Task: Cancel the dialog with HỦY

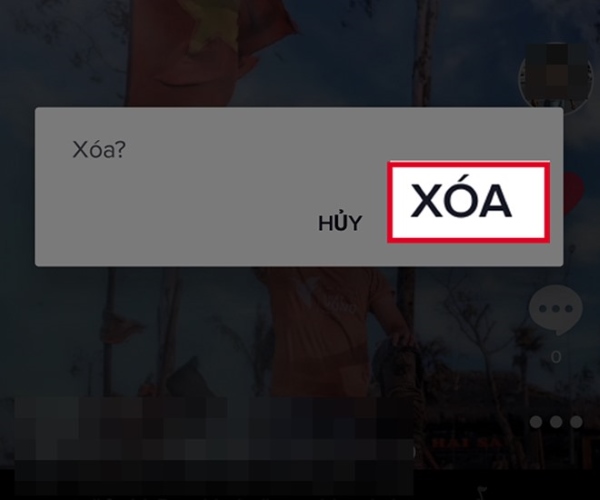Action: click(x=340, y=223)
